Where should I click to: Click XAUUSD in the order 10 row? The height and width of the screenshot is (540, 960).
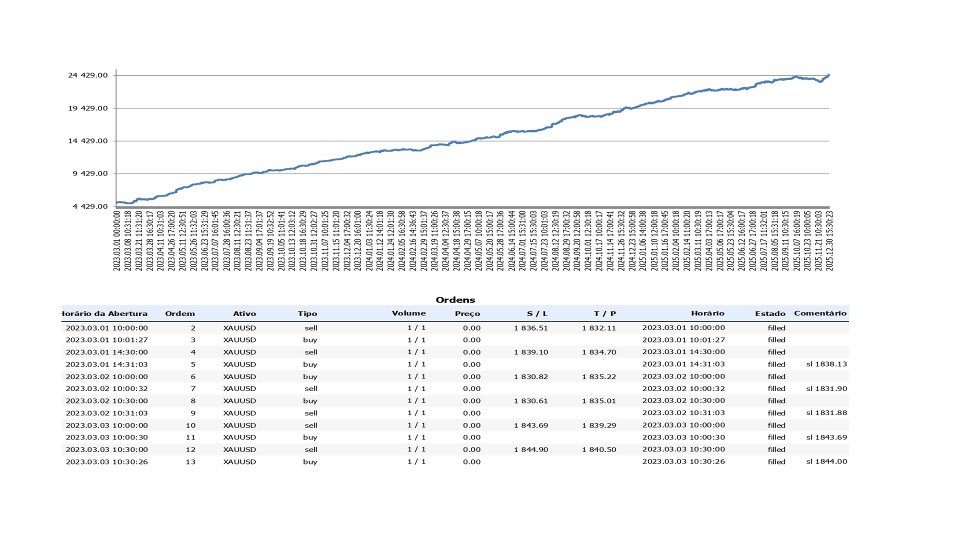click(239, 425)
